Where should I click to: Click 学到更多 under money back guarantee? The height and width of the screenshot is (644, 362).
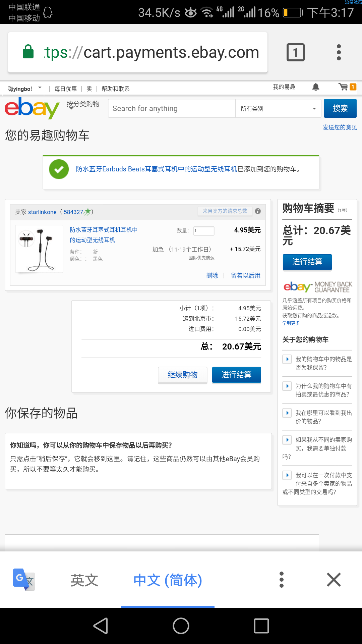coord(291,323)
